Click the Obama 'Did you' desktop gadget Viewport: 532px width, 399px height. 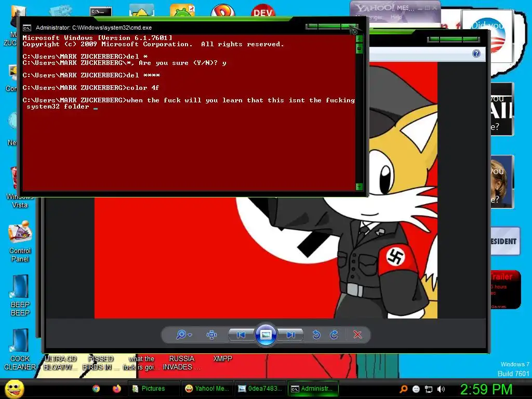(x=487, y=36)
